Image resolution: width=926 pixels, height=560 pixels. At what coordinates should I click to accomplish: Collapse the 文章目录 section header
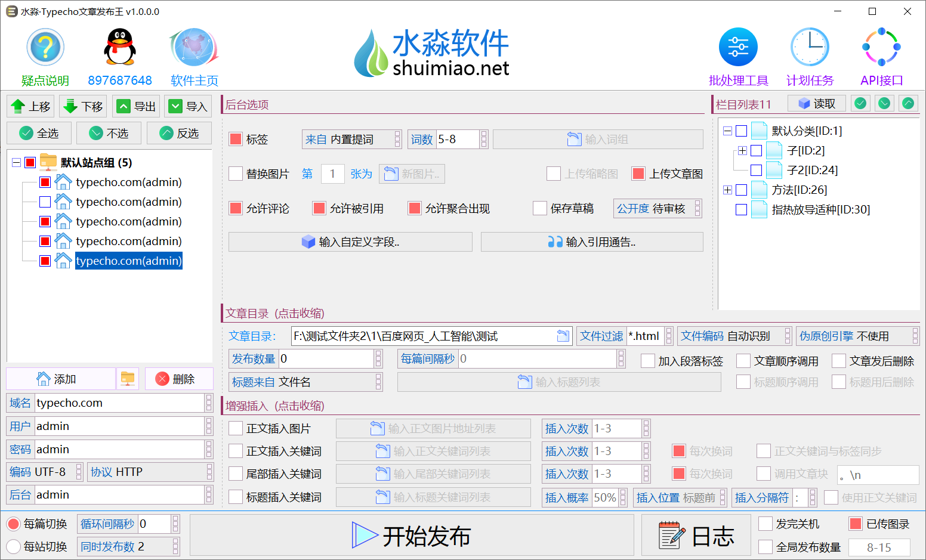275,313
